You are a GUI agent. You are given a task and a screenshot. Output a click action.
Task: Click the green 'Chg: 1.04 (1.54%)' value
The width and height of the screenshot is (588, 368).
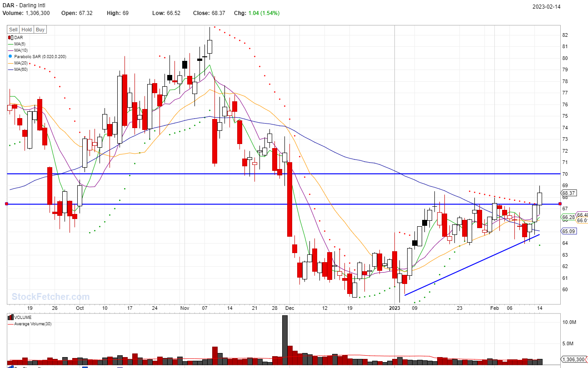point(257,13)
